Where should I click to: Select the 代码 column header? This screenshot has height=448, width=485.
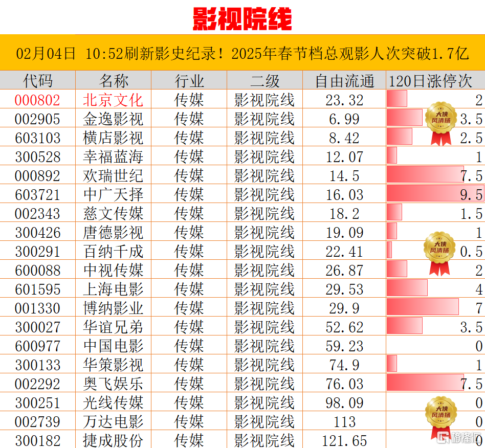click(38, 81)
